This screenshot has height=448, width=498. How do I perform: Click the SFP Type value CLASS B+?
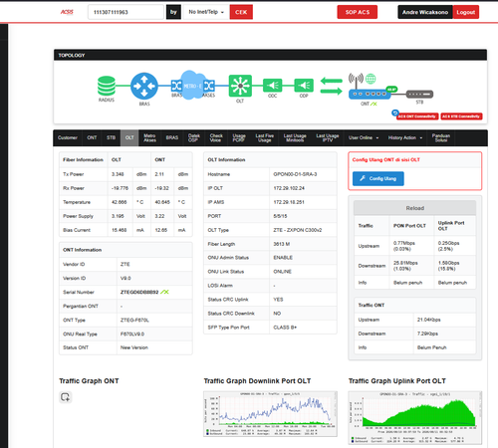[285, 328]
